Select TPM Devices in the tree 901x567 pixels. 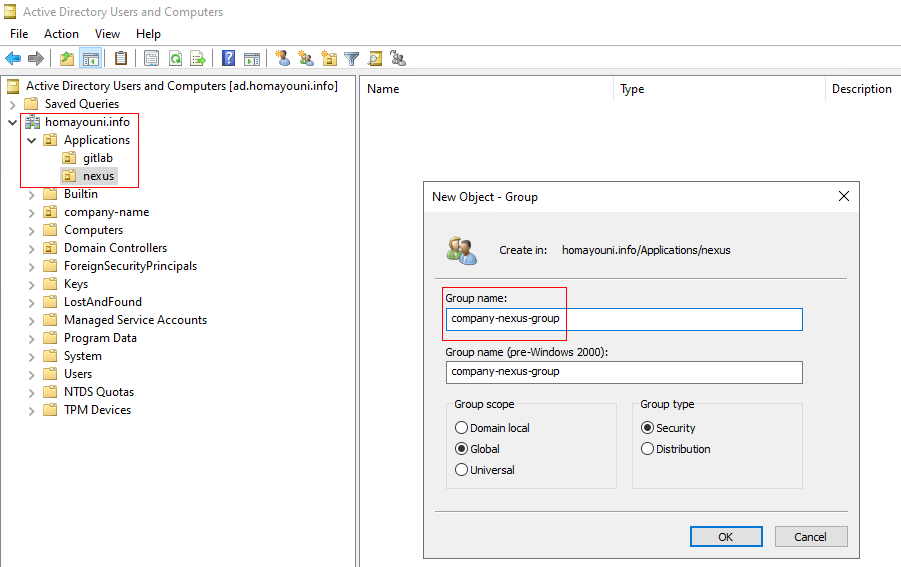97,410
